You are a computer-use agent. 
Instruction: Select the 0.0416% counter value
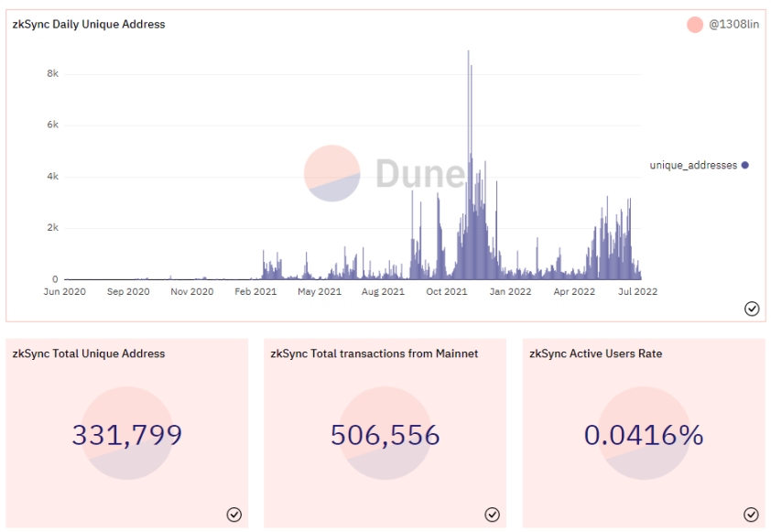644,435
